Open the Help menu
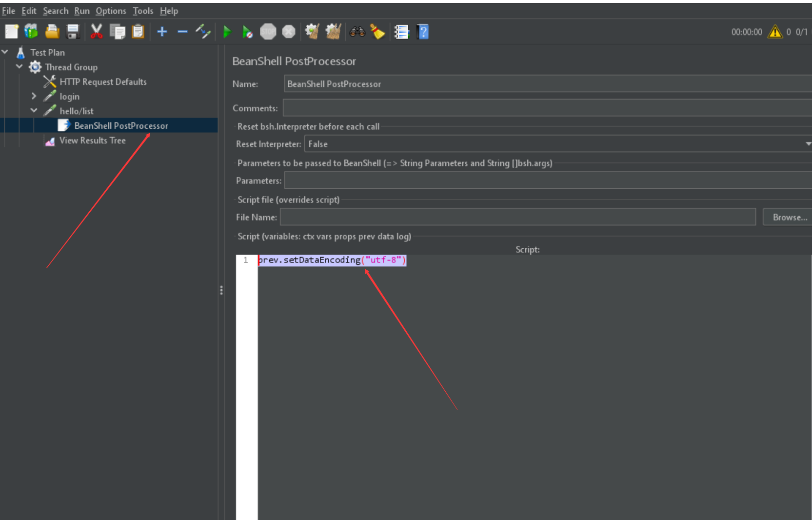 pos(169,11)
